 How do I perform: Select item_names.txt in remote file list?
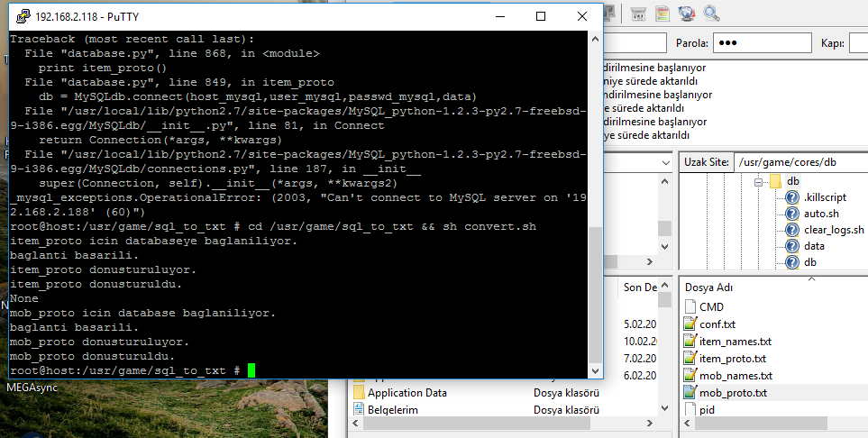pyautogui.click(x=736, y=341)
